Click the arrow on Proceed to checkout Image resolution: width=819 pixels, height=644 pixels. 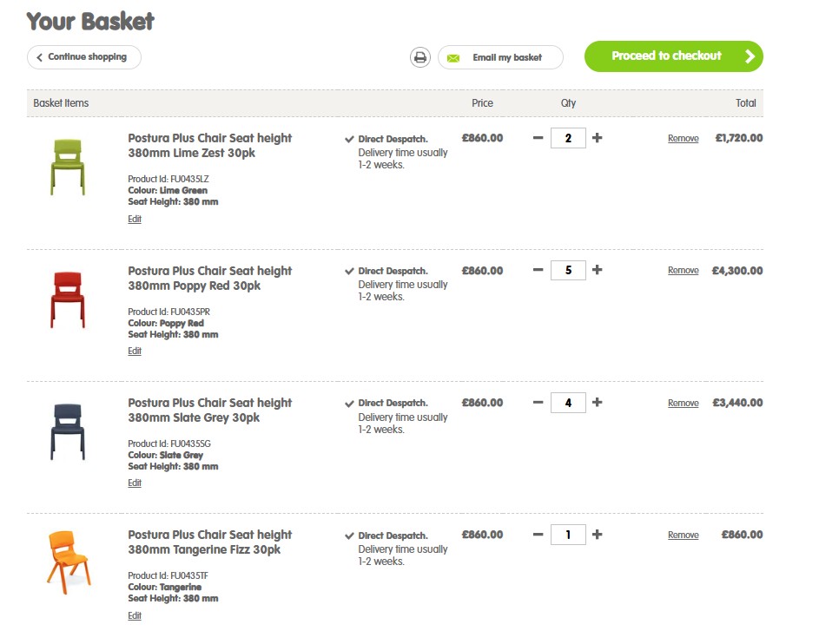pos(749,56)
